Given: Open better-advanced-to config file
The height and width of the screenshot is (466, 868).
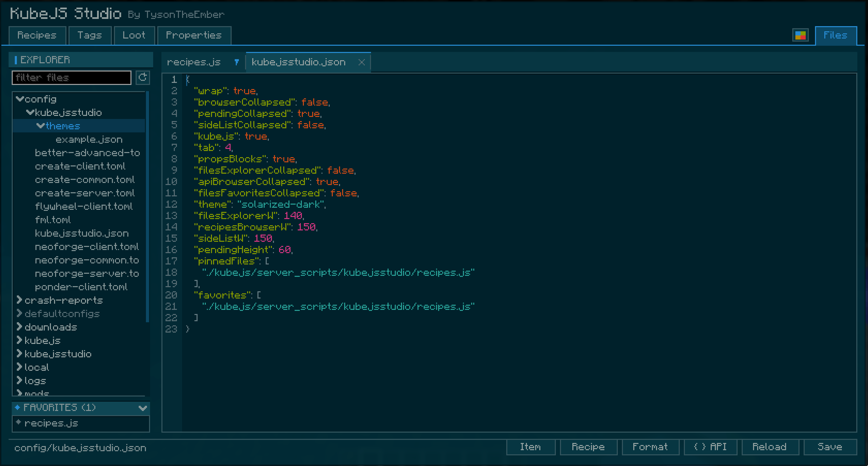Looking at the screenshot, I should (79, 153).
